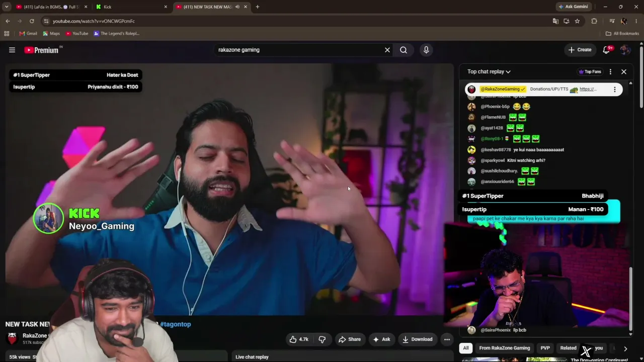The height and width of the screenshot is (362, 644).
Task: Open the YouTube bookmark
Action: click(x=76, y=34)
